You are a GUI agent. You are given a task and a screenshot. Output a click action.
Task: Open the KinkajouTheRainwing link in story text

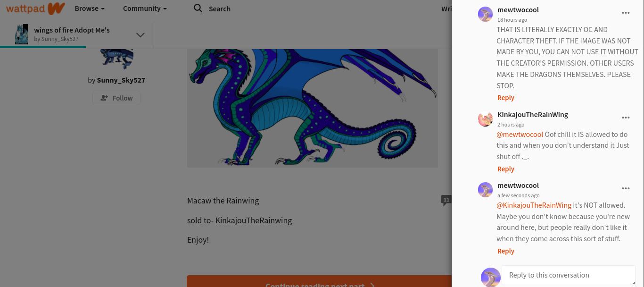[254, 220]
